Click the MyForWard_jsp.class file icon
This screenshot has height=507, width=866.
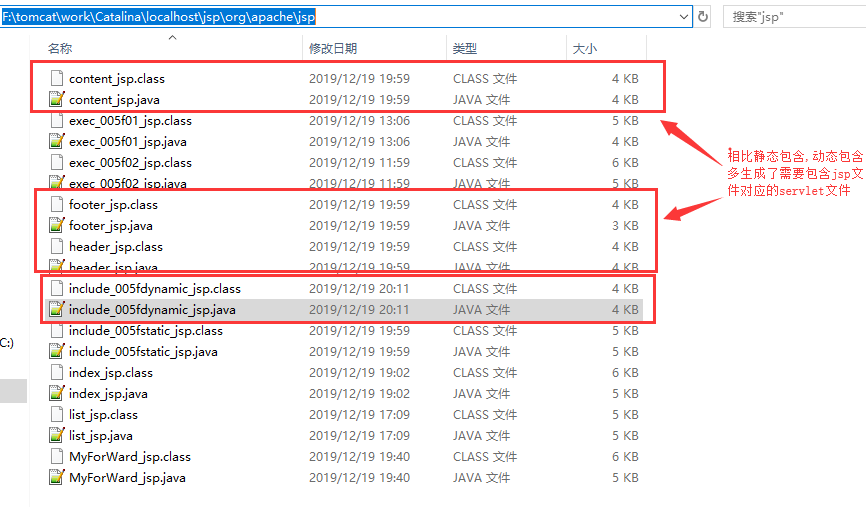[56, 456]
